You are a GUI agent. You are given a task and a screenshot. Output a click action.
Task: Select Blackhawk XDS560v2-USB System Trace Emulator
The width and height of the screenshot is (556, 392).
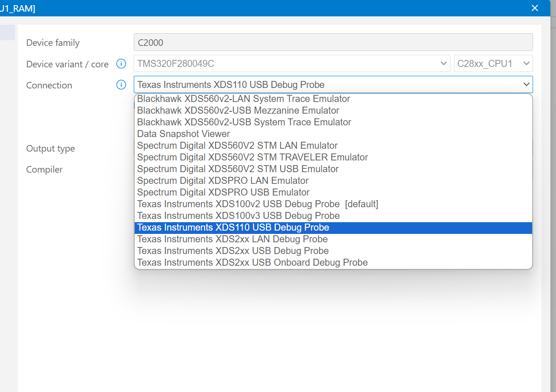(333, 122)
